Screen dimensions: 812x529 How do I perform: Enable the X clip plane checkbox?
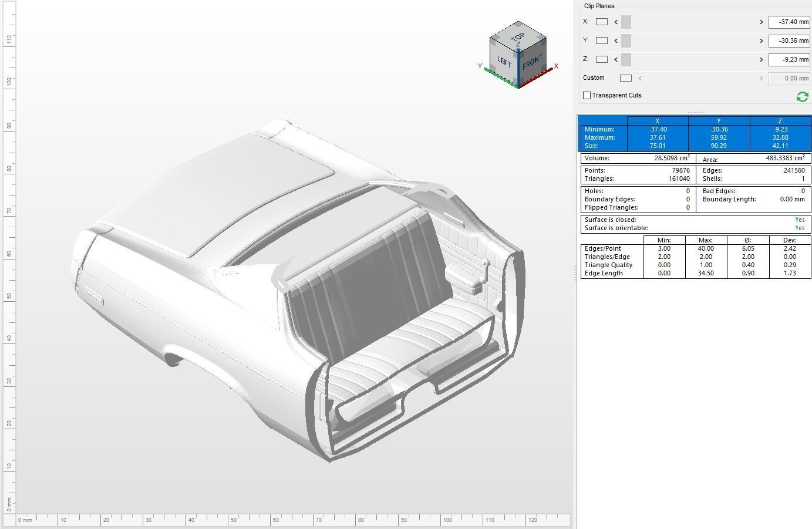pos(601,22)
